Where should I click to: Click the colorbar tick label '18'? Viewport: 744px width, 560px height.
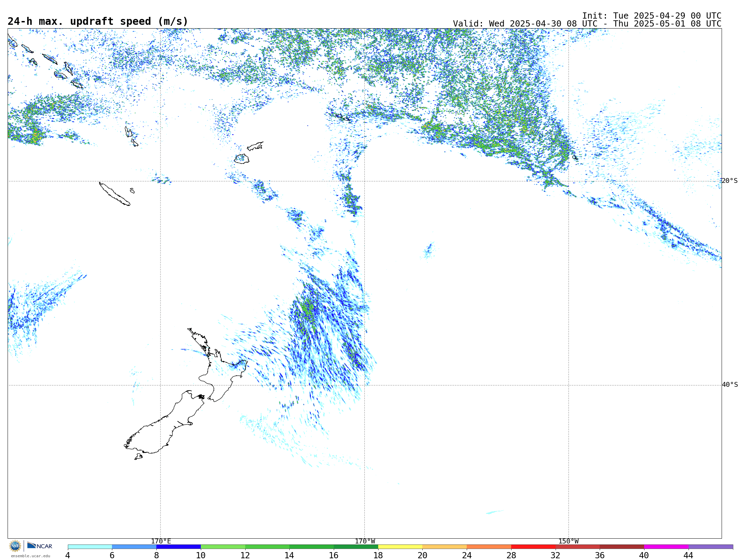[378, 556]
